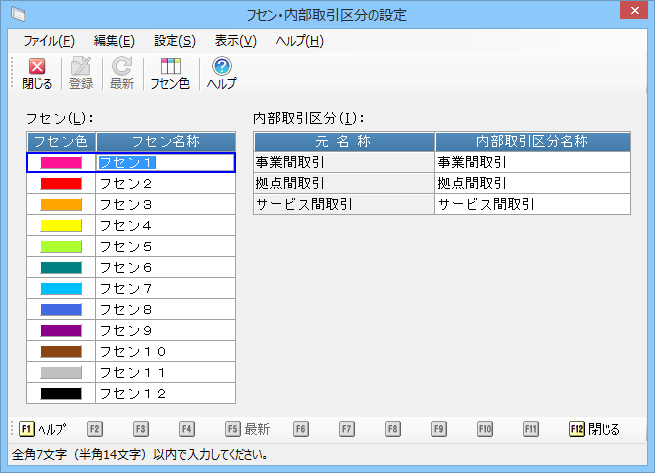Open the 設定(S) menu
Image resolution: width=655 pixels, height=473 pixels.
click(x=174, y=41)
